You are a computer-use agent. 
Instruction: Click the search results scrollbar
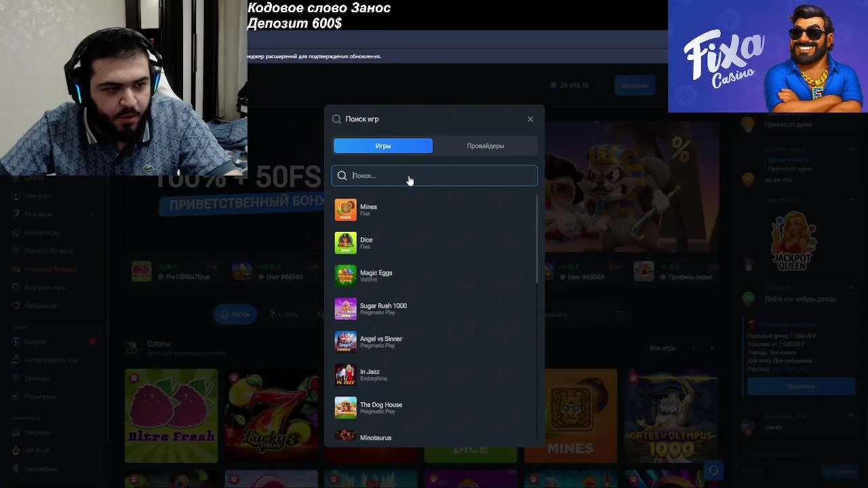[538, 239]
